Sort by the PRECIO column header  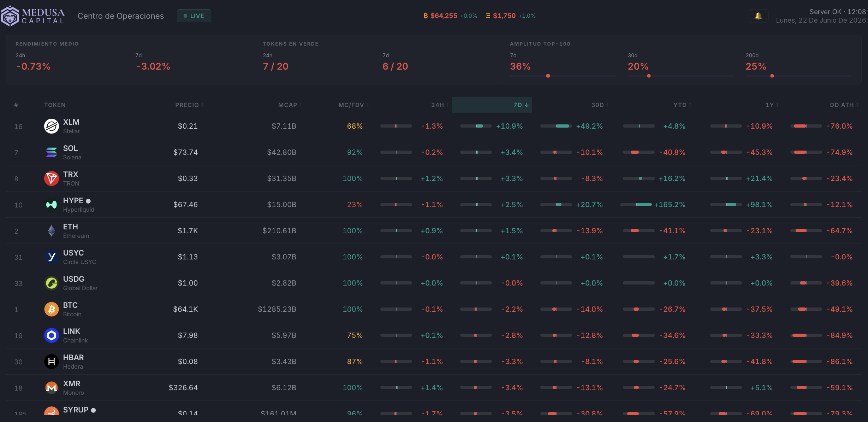click(189, 105)
